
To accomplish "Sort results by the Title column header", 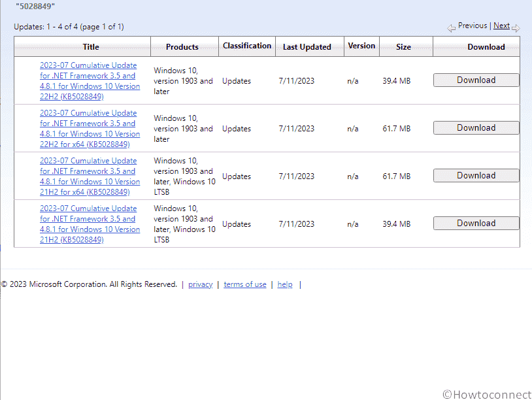I will click(x=91, y=47).
